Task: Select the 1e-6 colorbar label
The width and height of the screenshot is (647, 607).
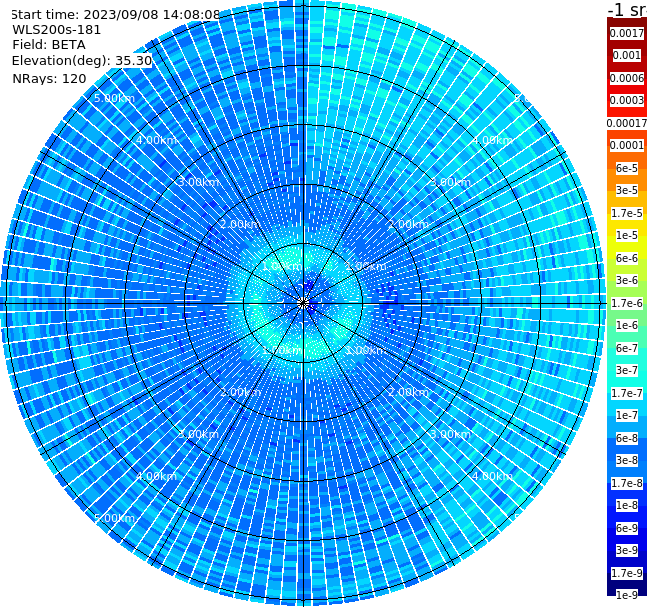Action: pyautogui.click(x=627, y=325)
